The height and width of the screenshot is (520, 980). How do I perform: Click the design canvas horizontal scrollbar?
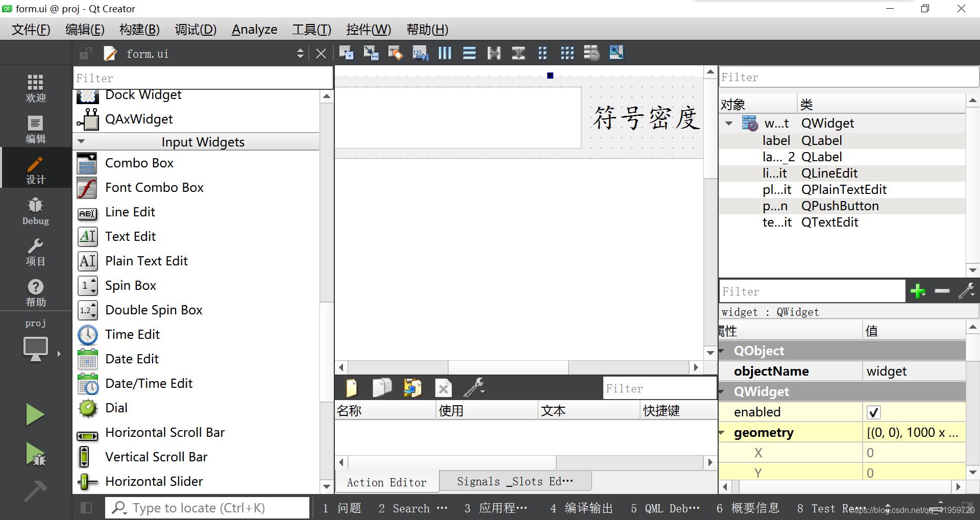pyautogui.click(x=508, y=367)
